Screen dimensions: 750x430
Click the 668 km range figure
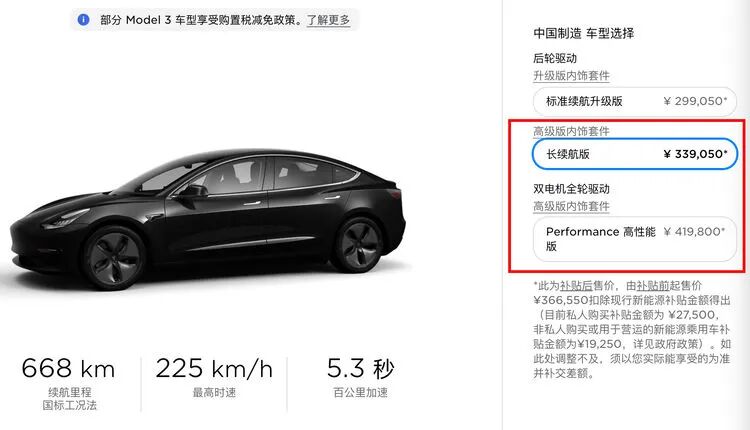68,369
